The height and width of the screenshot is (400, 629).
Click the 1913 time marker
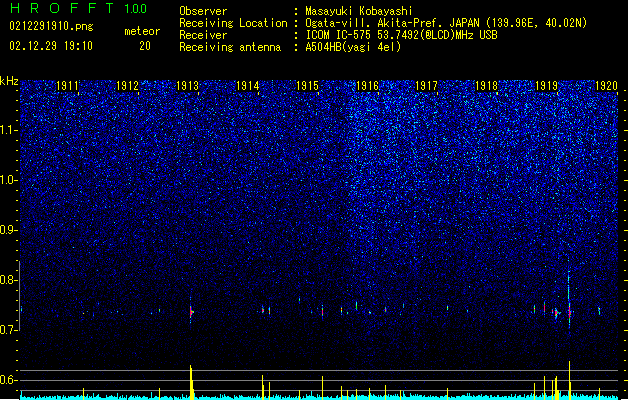click(187, 86)
